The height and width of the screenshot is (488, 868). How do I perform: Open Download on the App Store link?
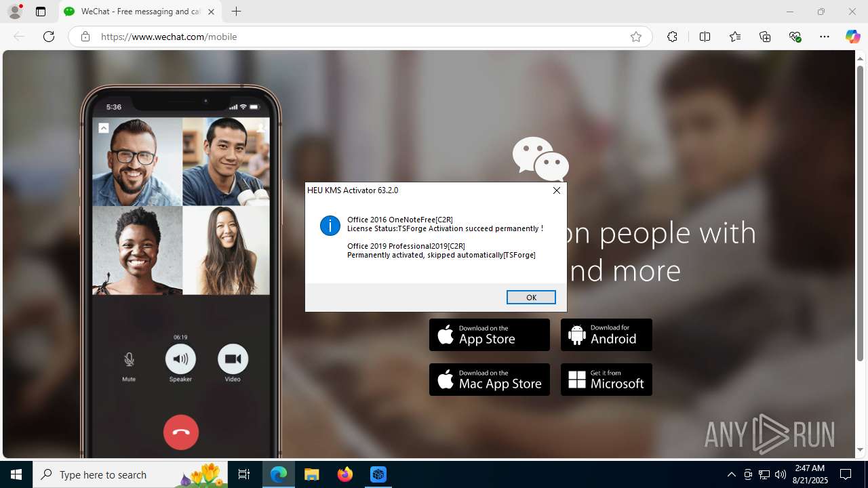point(490,335)
